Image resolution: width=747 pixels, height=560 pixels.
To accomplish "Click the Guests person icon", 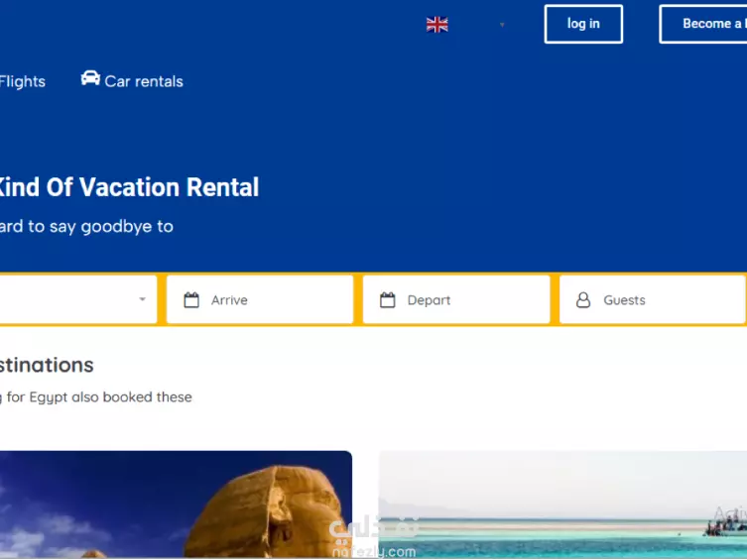I will (583, 300).
